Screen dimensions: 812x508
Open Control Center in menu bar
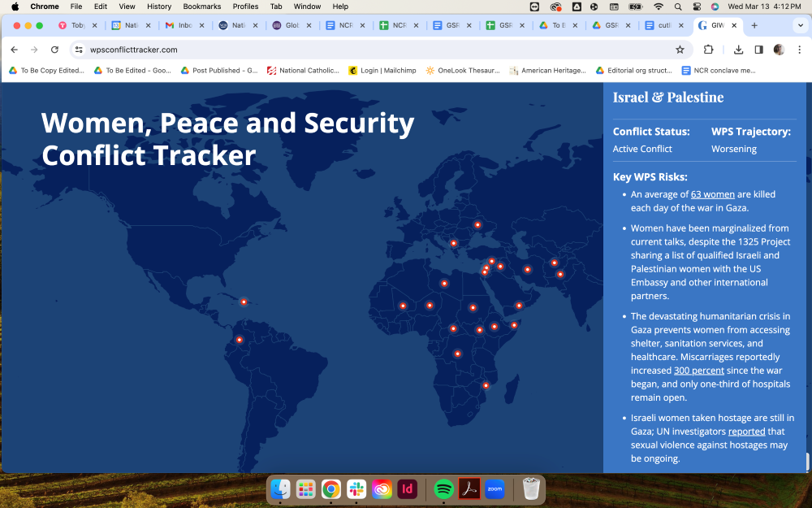pos(697,7)
